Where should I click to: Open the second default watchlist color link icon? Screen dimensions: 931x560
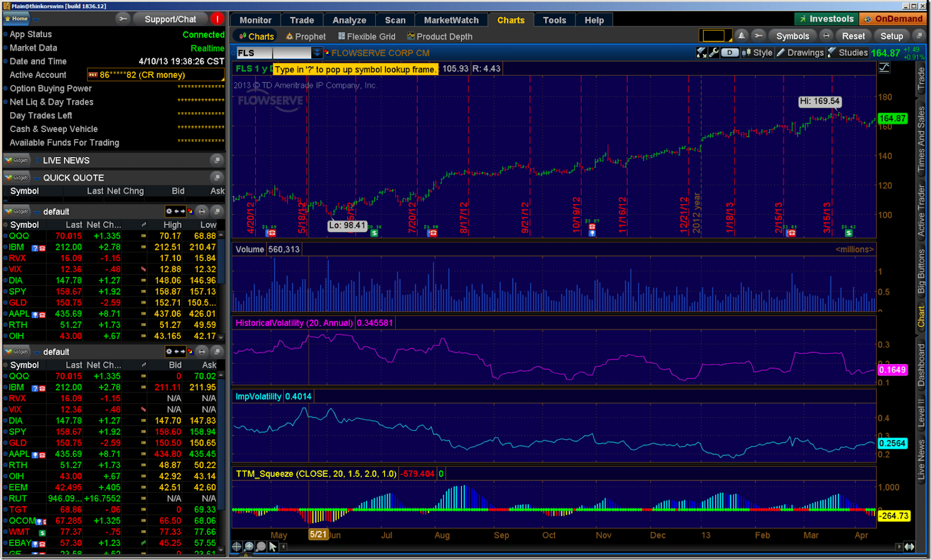pyautogui.click(x=191, y=351)
